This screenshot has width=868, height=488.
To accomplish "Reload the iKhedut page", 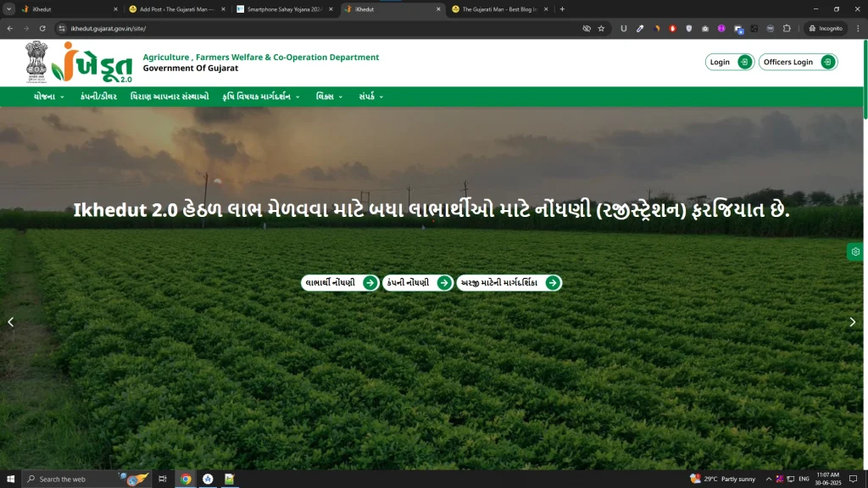I will coord(42,28).
